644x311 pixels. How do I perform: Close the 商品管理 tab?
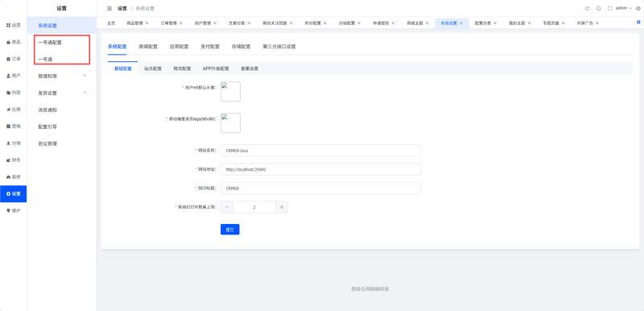pyautogui.click(x=147, y=23)
